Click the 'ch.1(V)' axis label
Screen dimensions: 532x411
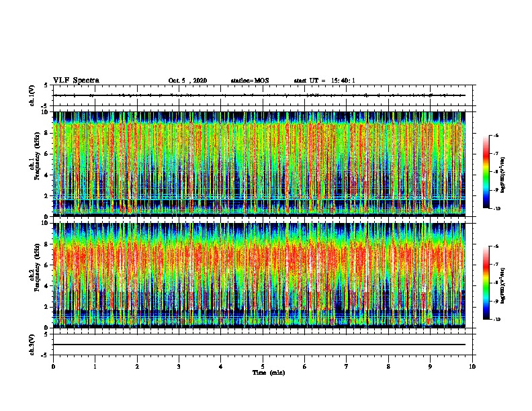[x=32, y=95]
